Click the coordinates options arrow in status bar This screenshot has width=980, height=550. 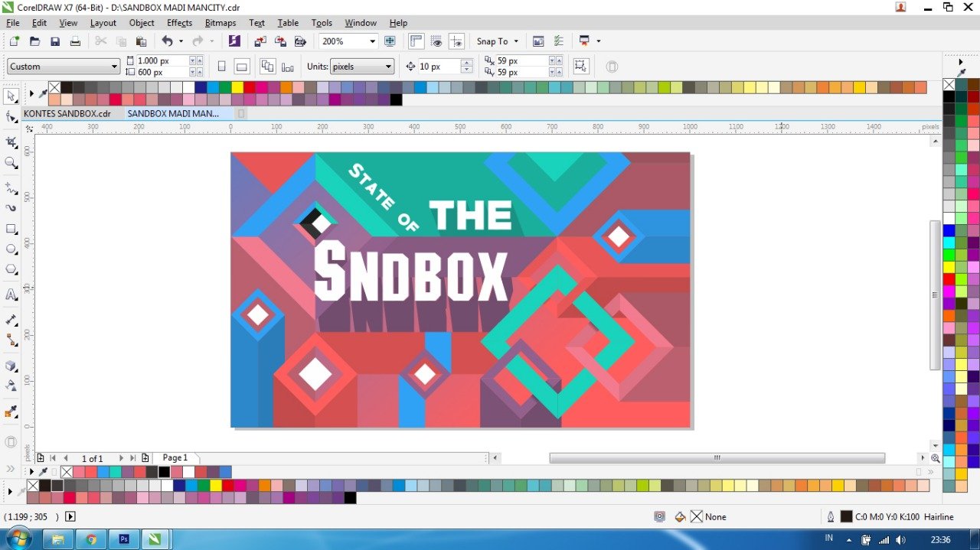click(70, 517)
